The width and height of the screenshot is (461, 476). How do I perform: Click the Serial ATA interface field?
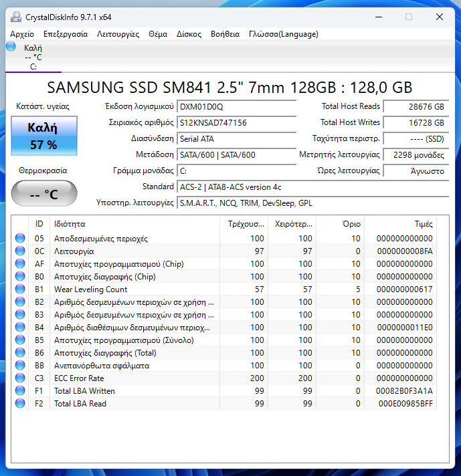236,139
